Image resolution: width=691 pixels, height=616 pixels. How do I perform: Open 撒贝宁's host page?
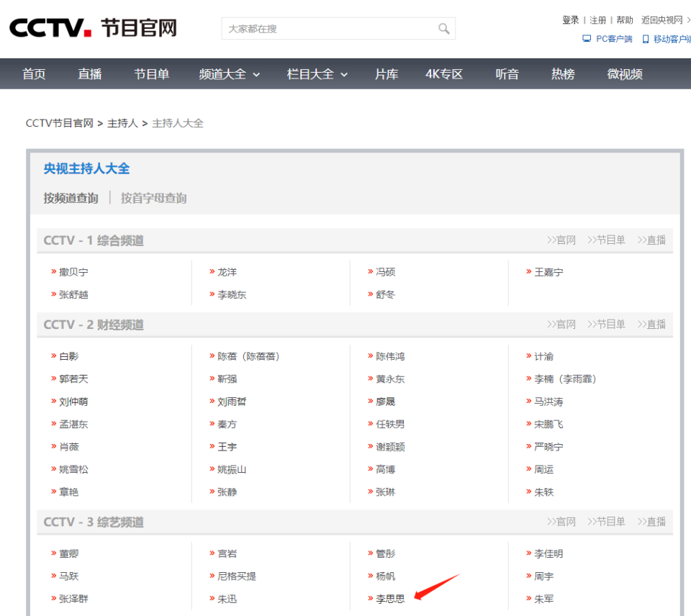click(x=76, y=271)
